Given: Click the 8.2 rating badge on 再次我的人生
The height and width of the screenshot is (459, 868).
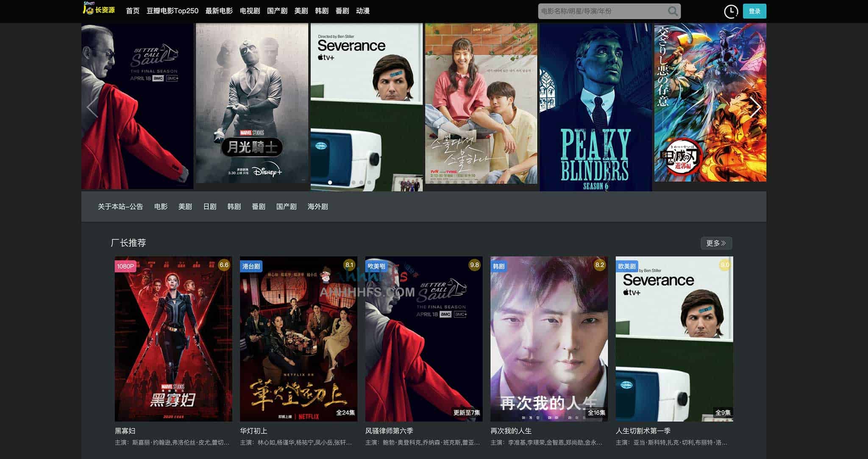Looking at the screenshot, I should coord(600,265).
